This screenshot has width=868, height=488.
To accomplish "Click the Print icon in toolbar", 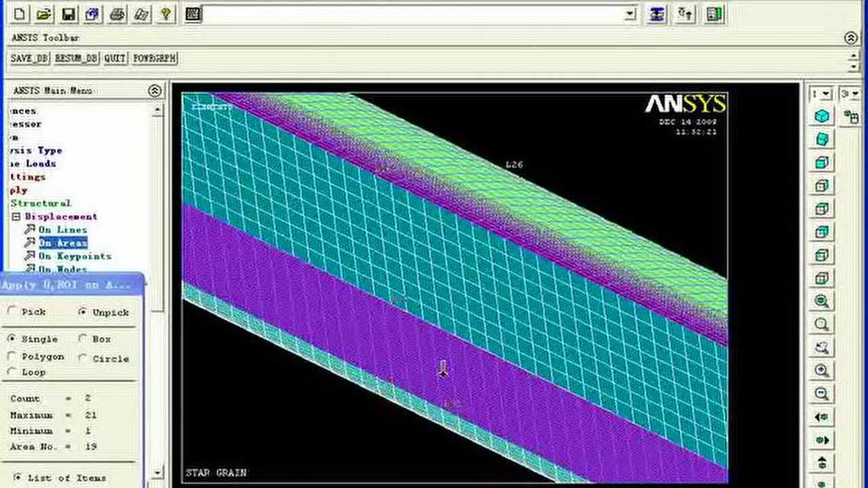I will tap(117, 14).
